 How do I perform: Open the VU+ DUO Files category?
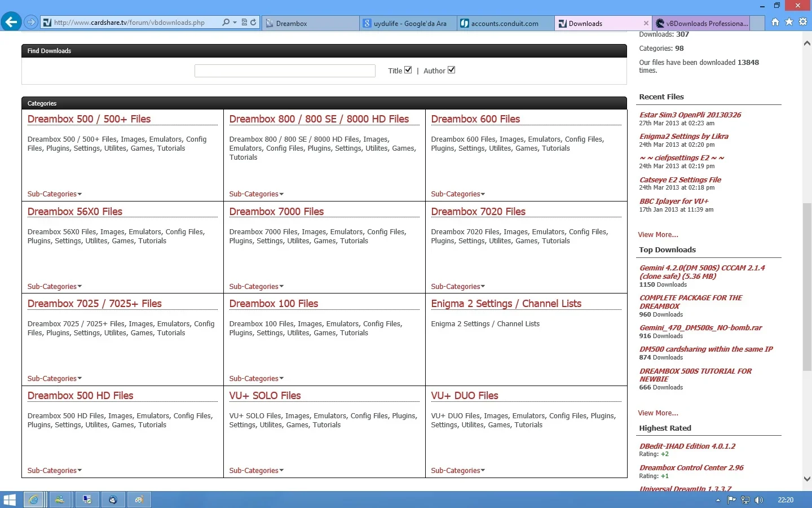click(x=465, y=396)
